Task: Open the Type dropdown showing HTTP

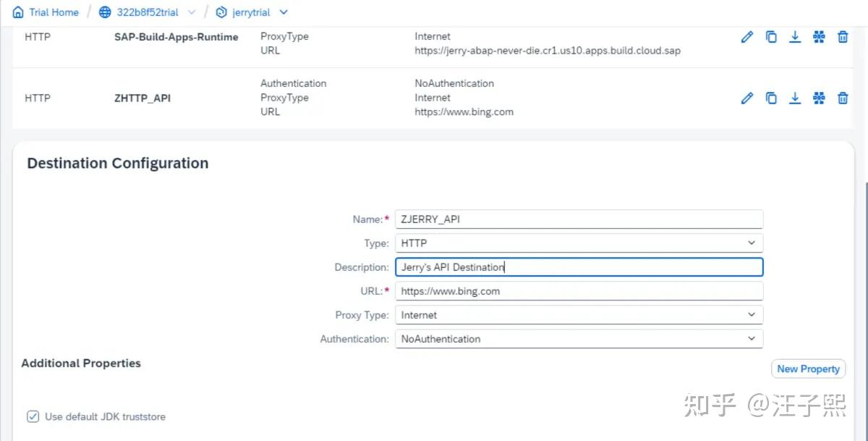Action: click(x=579, y=243)
